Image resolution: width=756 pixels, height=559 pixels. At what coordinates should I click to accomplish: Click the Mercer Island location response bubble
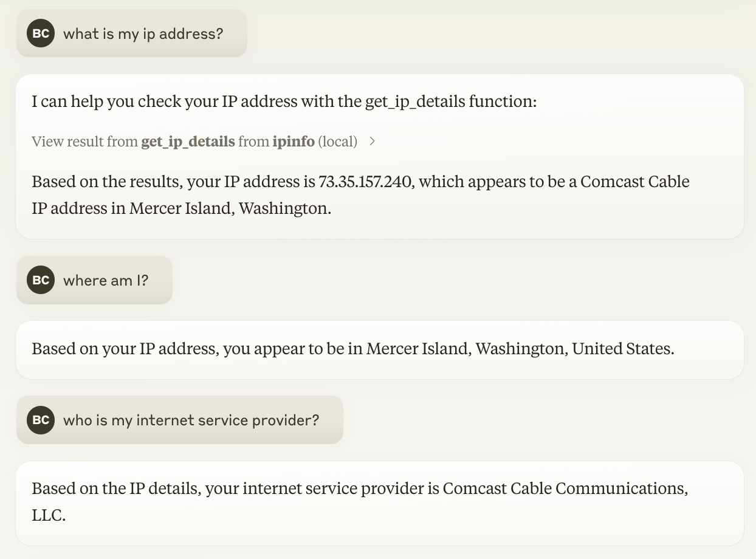pos(378,349)
